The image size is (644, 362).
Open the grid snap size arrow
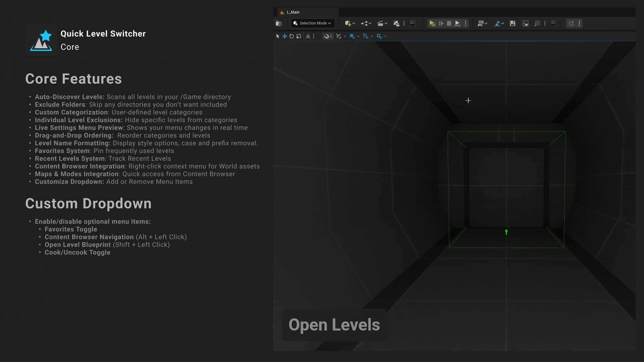pyautogui.click(x=358, y=36)
